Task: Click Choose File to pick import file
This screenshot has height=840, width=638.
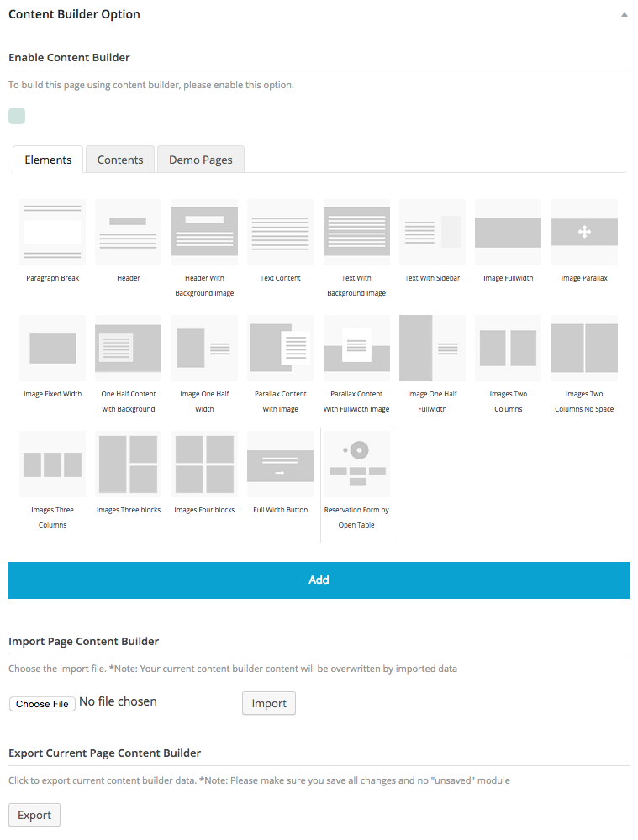Action: [42, 704]
